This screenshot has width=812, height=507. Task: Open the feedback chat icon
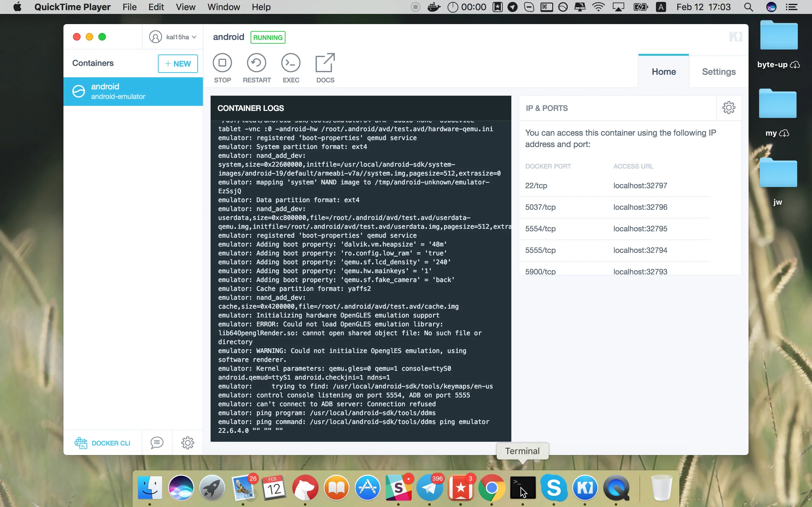(x=156, y=443)
